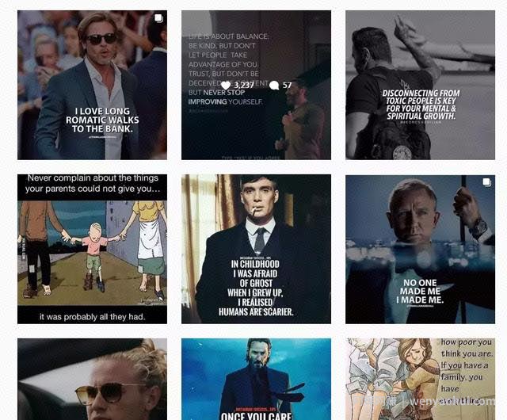Screen dimensions: 507x420
Task: Open the 'In childhood I was afraid of ghost' post
Action: point(256,249)
